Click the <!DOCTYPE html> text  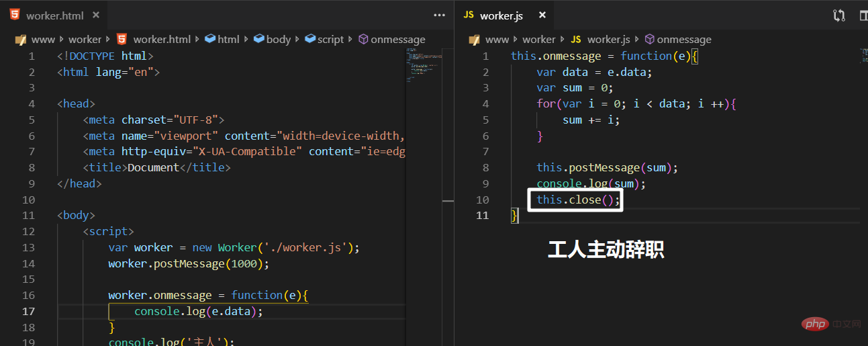pos(105,56)
